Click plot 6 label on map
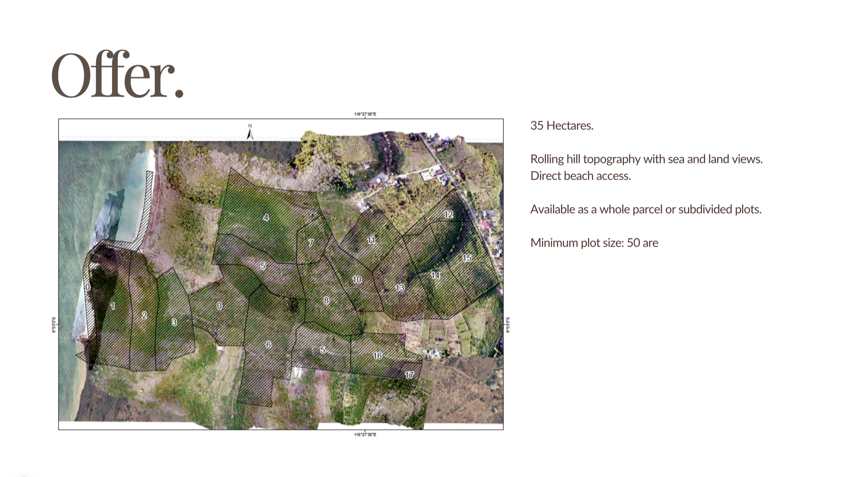 pyautogui.click(x=268, y=345)
